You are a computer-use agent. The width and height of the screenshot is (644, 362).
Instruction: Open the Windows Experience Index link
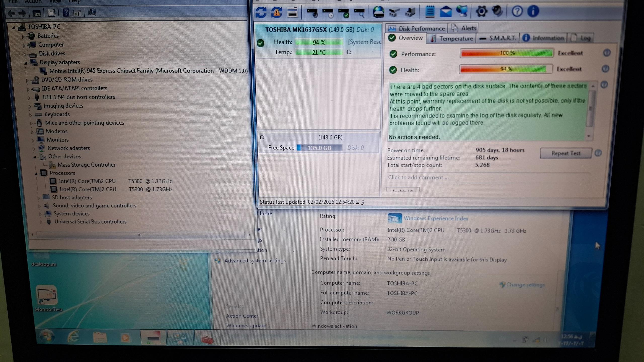coord(435,218)
